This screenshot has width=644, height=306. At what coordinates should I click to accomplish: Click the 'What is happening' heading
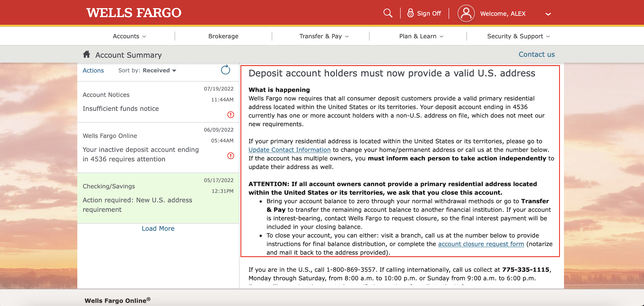click(x=279, y=90)
